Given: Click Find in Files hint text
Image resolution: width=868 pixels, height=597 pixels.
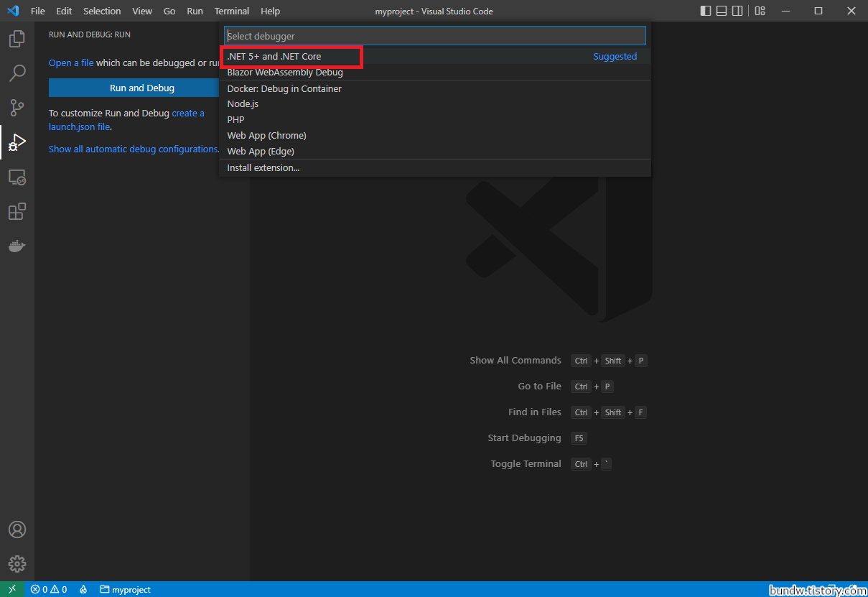Looking at the screenshot, I should 535,412.
